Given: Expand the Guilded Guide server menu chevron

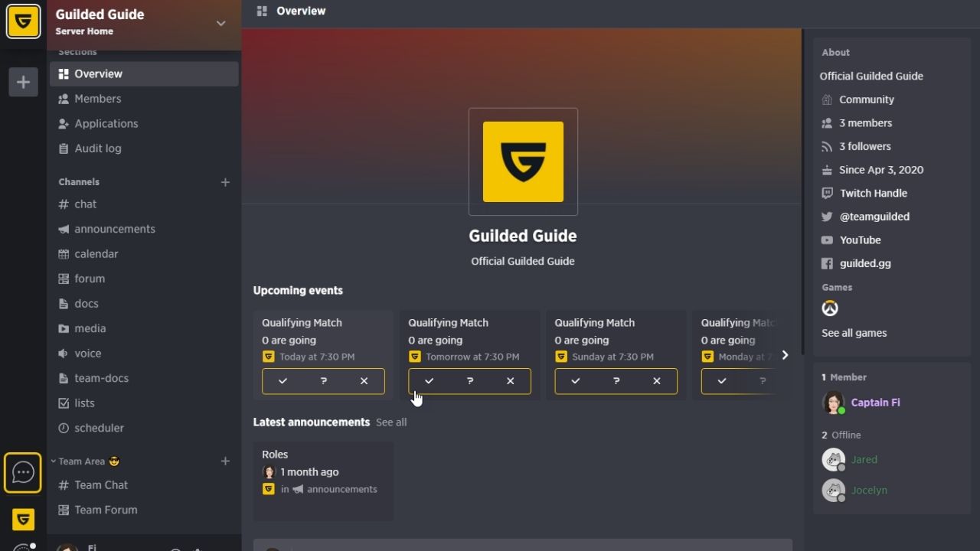Looking at the screenshot, I should (x=220, y=23).
